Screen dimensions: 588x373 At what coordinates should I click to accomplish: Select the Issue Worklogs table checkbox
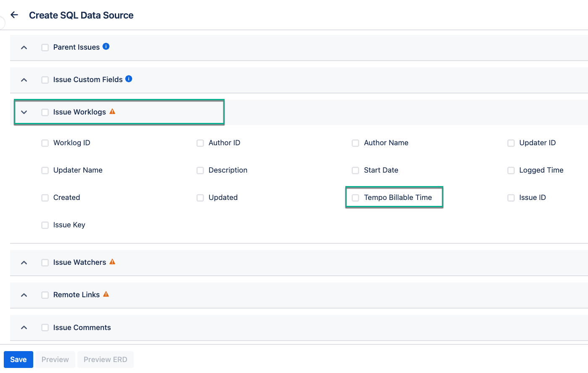(45, 112)
